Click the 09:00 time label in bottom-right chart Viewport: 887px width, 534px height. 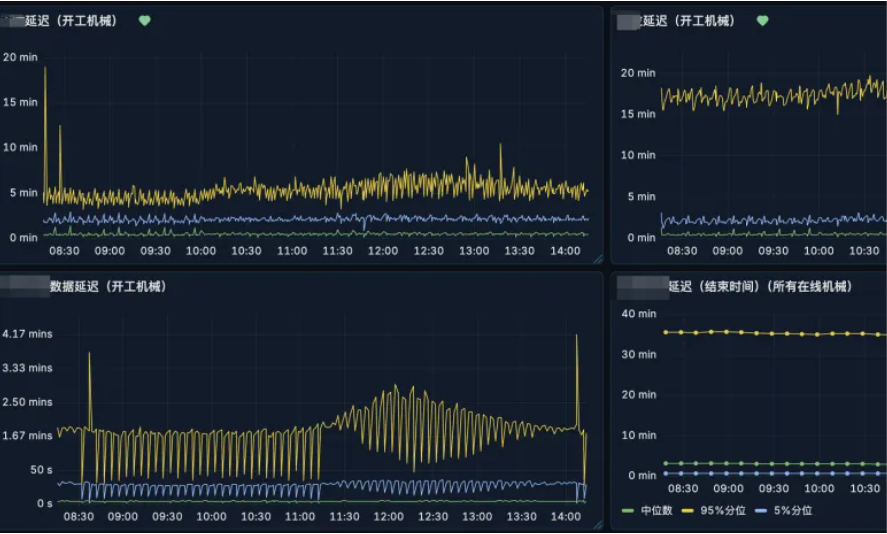(x=728, y=489)
